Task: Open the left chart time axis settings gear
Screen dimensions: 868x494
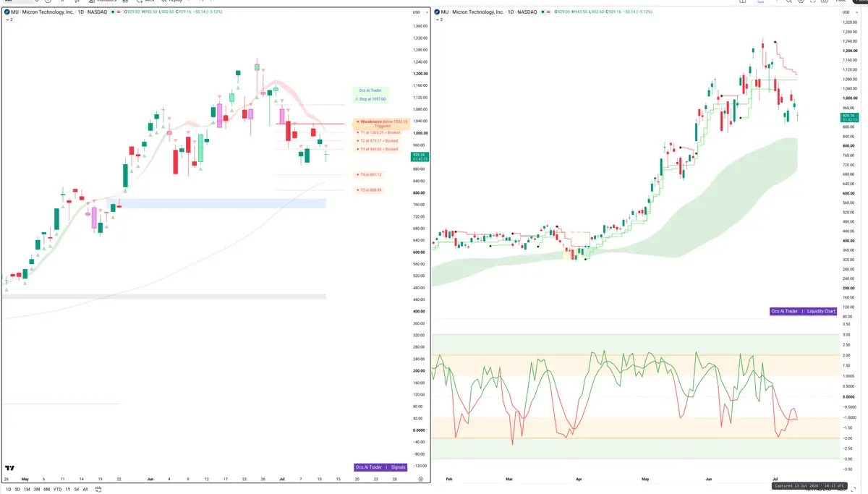Action: tap(420, 479)
